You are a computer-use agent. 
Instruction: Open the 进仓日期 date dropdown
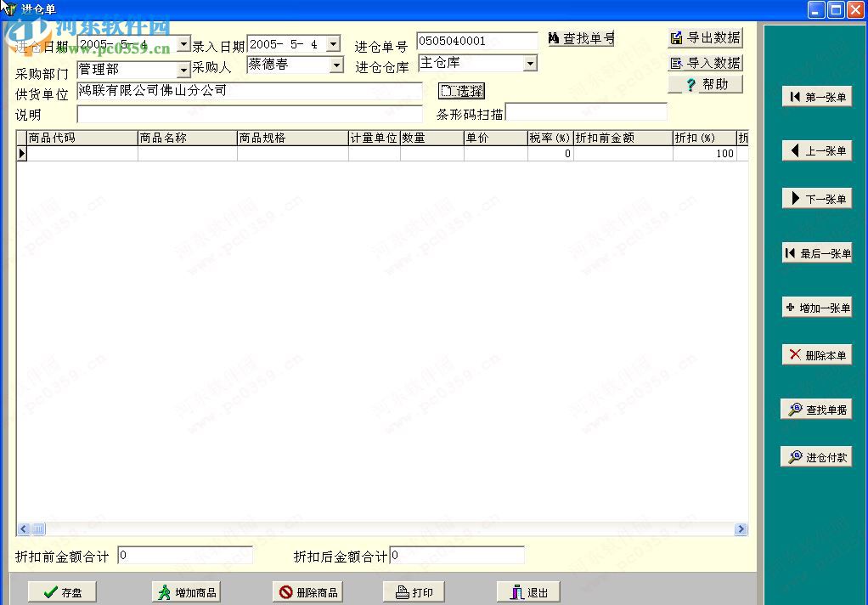click(183, 44)
